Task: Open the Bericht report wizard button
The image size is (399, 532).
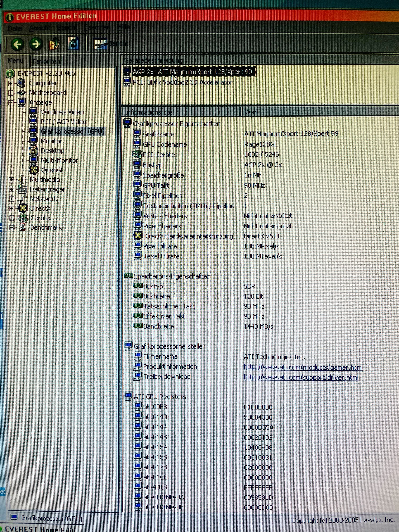Action: [111, 44]
